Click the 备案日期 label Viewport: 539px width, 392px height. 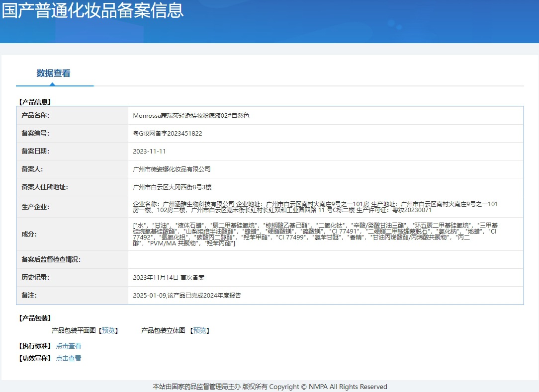(x=35, y=151)
